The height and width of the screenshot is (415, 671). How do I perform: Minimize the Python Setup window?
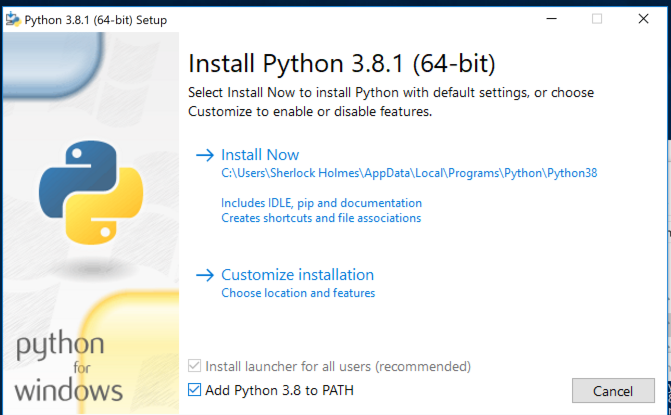click(x=551, y=19)
